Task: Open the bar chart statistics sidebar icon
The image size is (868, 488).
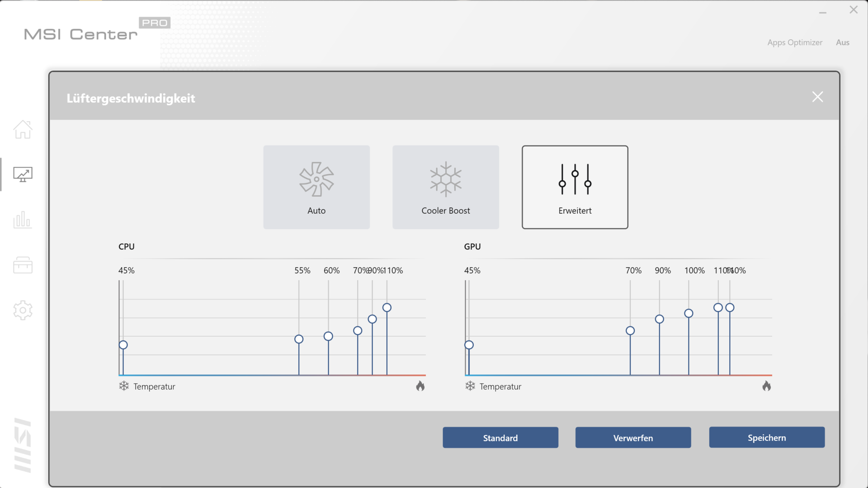Action: 23,220
